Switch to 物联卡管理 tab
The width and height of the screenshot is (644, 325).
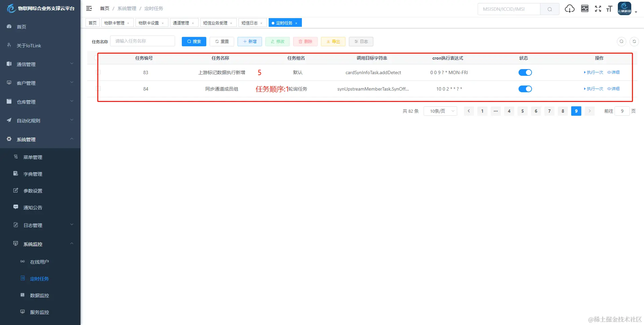pos(117,23)
